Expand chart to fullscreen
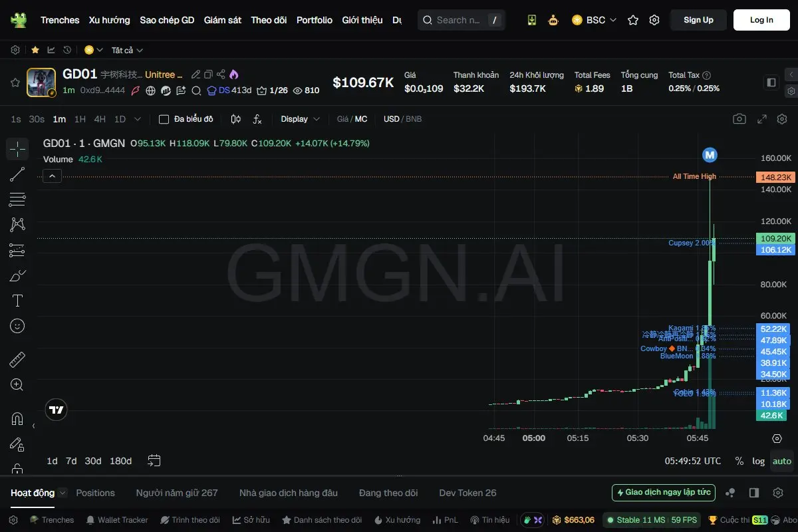Image resolution: width=798 pixels, height=532 pixels. [762, 119]
